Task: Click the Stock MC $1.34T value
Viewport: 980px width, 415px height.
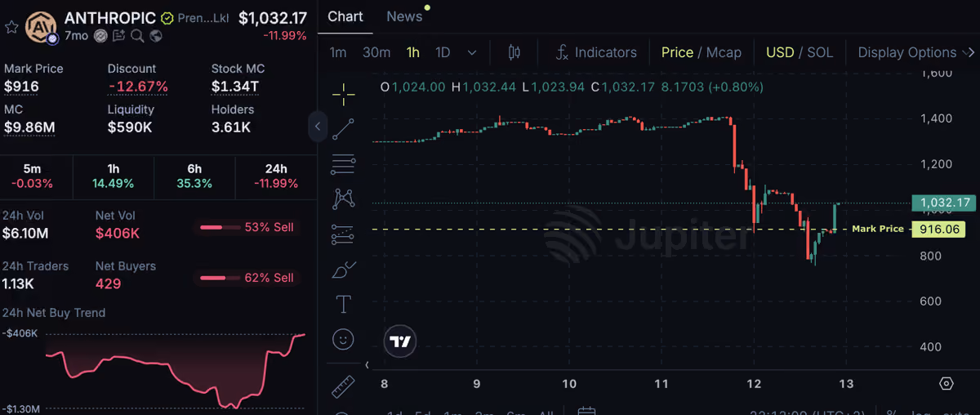Action: pos(235,87)
